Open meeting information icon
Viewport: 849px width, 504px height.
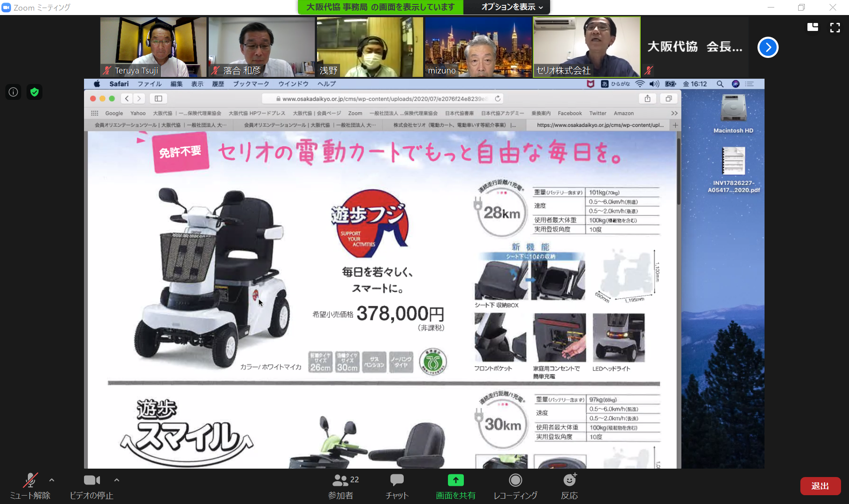click(x=14, y=92)
